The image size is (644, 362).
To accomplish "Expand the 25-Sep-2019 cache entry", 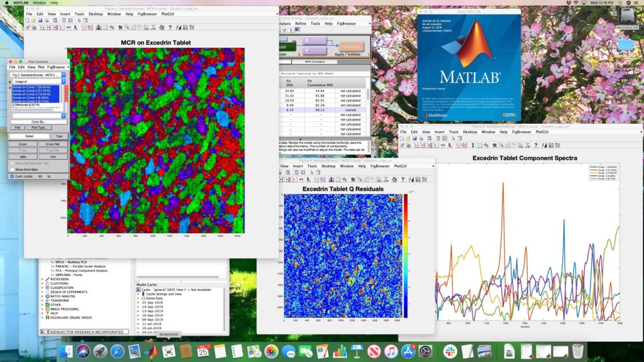I will pyautogui.click(x=138, y=302).
